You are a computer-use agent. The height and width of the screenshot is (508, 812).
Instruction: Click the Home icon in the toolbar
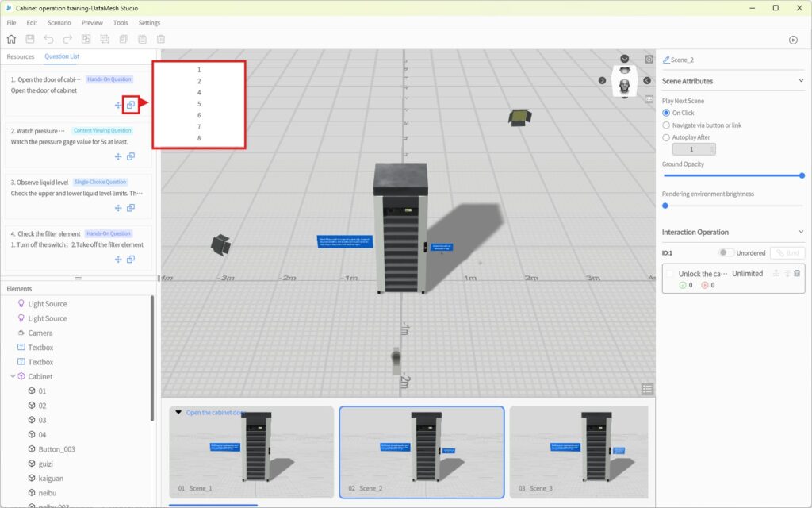[x=11, y=39]
